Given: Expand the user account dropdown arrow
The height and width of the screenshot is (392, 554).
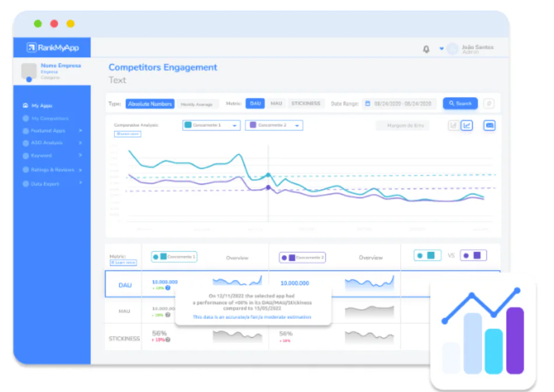Looking at the screenshot, I should (x=441, y=48).
